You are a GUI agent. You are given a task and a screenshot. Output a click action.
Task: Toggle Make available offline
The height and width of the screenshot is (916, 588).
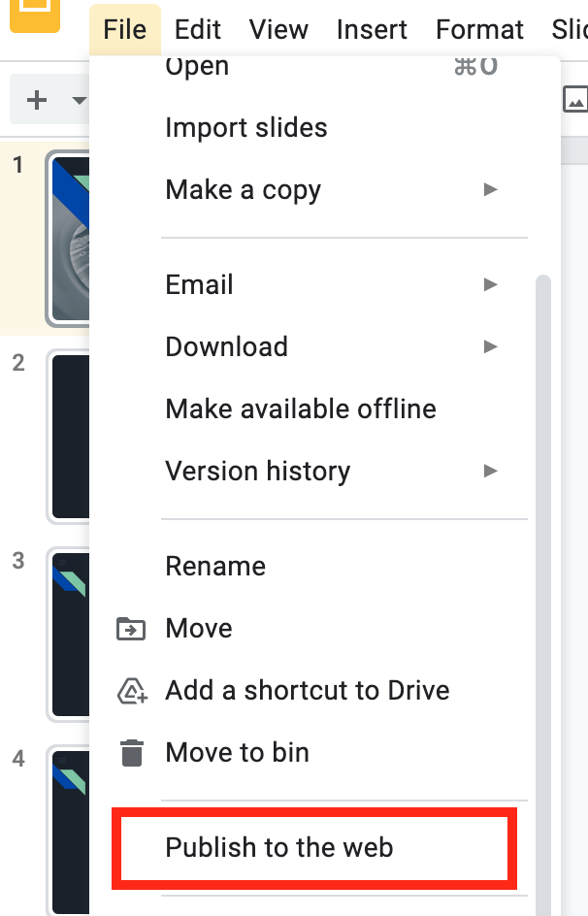click(x=301, y=409)
